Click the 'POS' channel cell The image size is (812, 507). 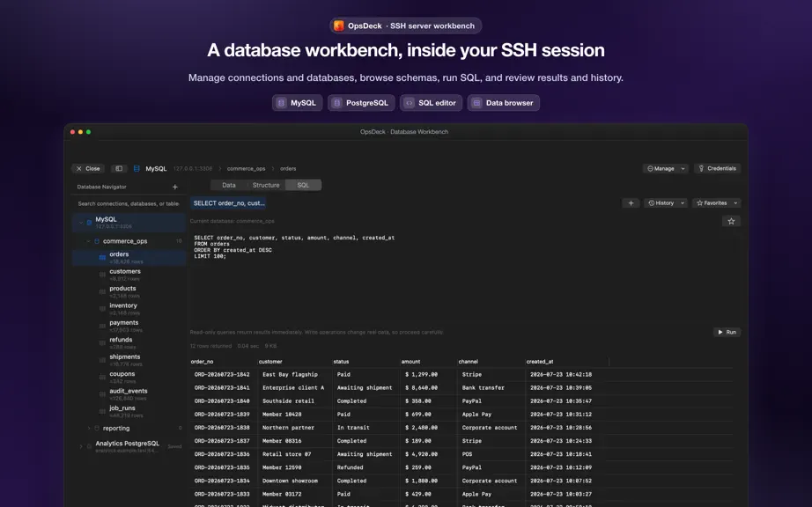coord(467,454)
